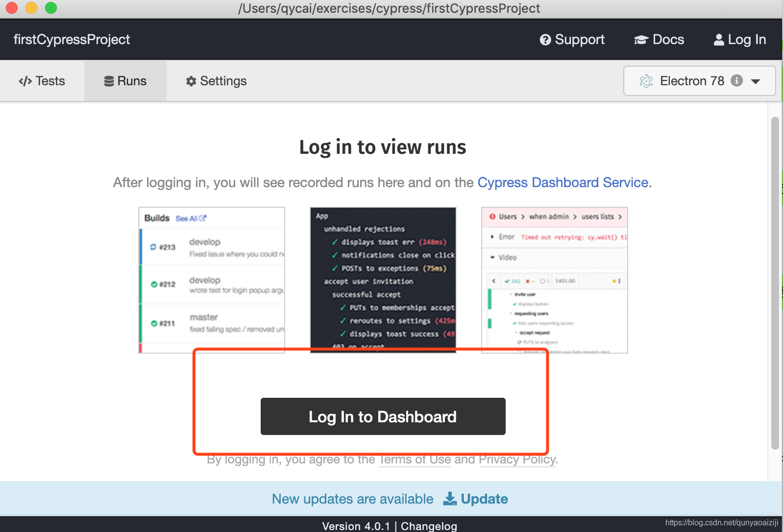Click the Builds list thumbnail
783x532 pixels.
click(212, 280)
